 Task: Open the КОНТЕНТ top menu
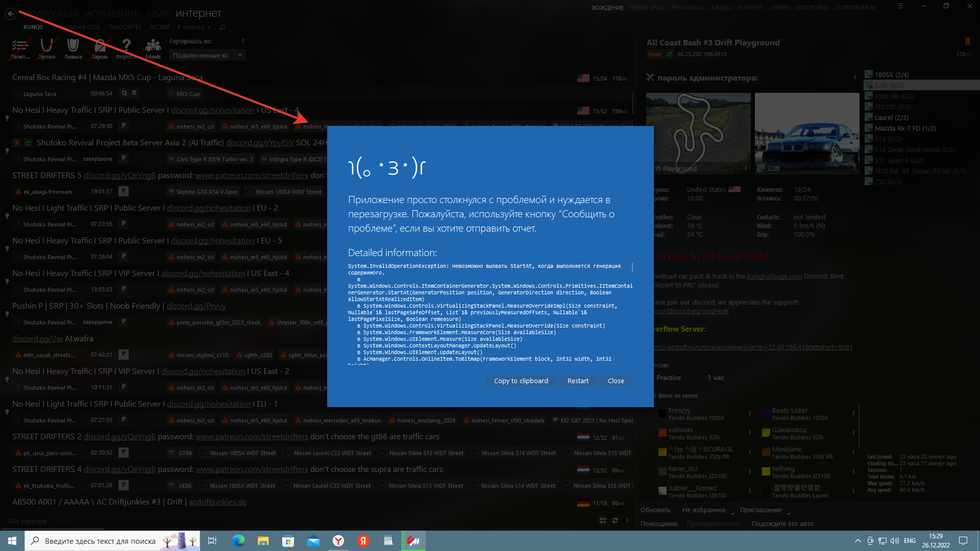click(x=750, y=8)
